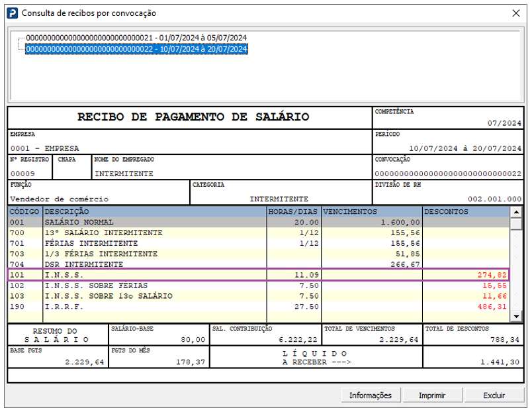This screenshot has width=532, height=412.
Task: Click the 274,82 discount value
Action: (x=492, y=275)
